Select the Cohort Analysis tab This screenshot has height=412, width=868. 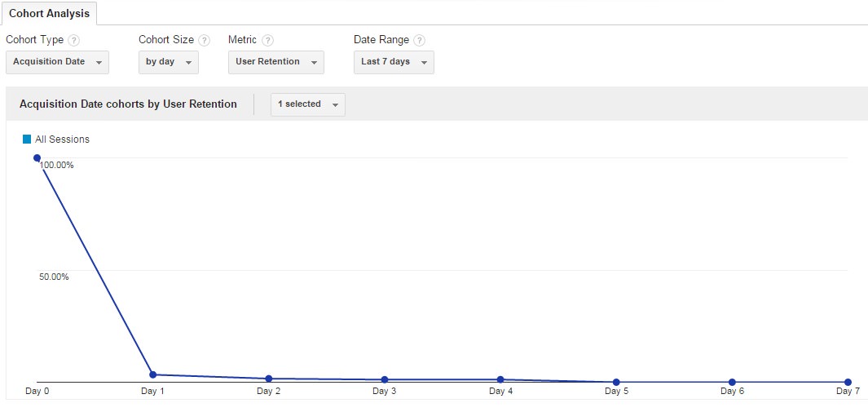(x=49, y=14)
